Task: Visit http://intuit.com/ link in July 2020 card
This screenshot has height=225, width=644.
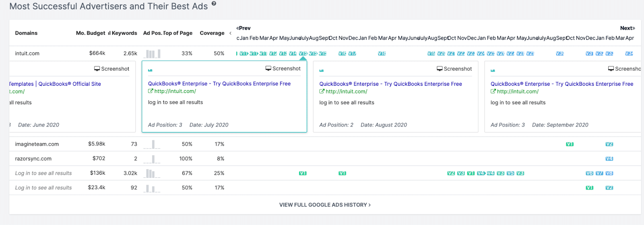Action: [x=172, y=91]
